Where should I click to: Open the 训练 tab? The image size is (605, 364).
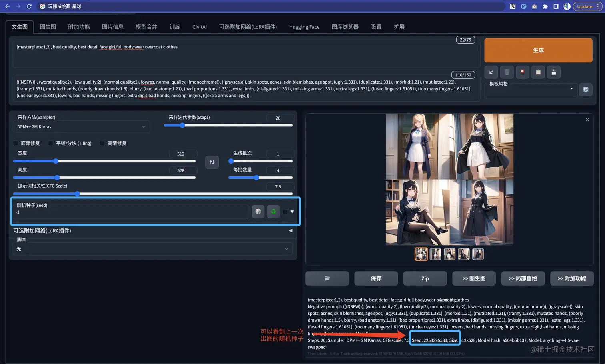coord(175,27)
